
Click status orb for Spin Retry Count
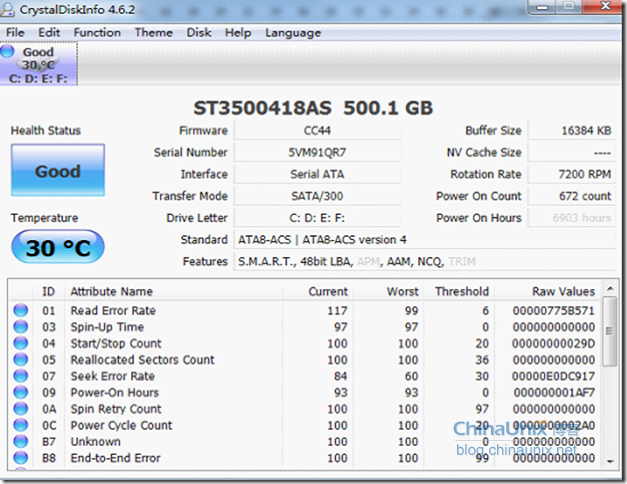coord(20,409)
